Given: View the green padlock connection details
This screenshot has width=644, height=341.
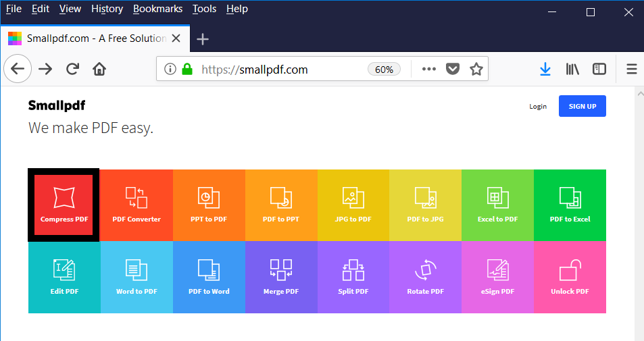Looking at the screenshot, I should 187,69.
